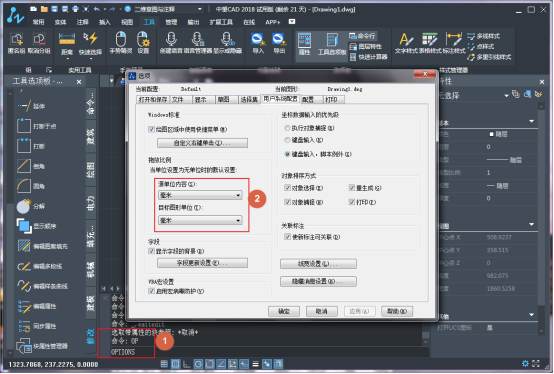The width and height of the screenshot is (554, 374).
Task: Select the Display Order (显示顺序) tool
Action: pyautogui.click(x=36, y=226)
